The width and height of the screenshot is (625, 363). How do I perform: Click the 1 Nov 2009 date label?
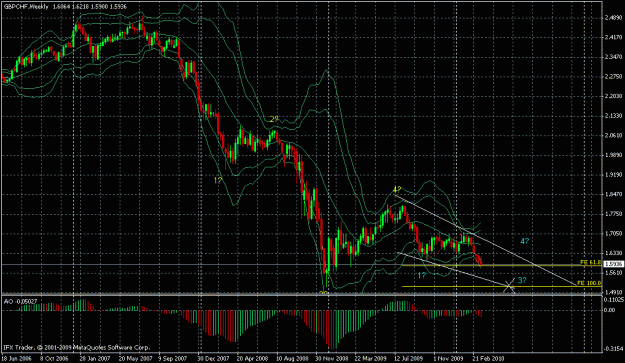448,358
